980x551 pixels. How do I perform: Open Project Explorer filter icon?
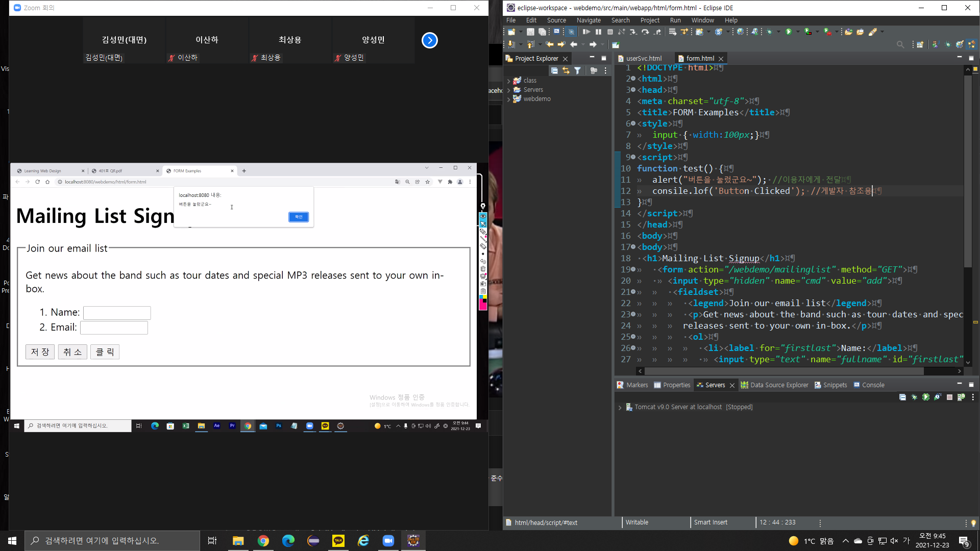point(577,70)
